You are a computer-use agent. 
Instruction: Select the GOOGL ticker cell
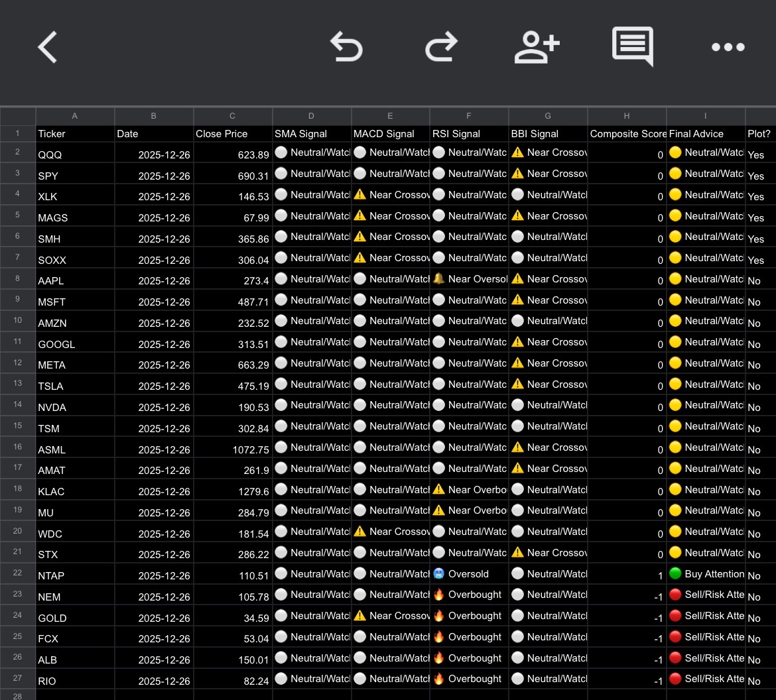[x=75, y=342]
